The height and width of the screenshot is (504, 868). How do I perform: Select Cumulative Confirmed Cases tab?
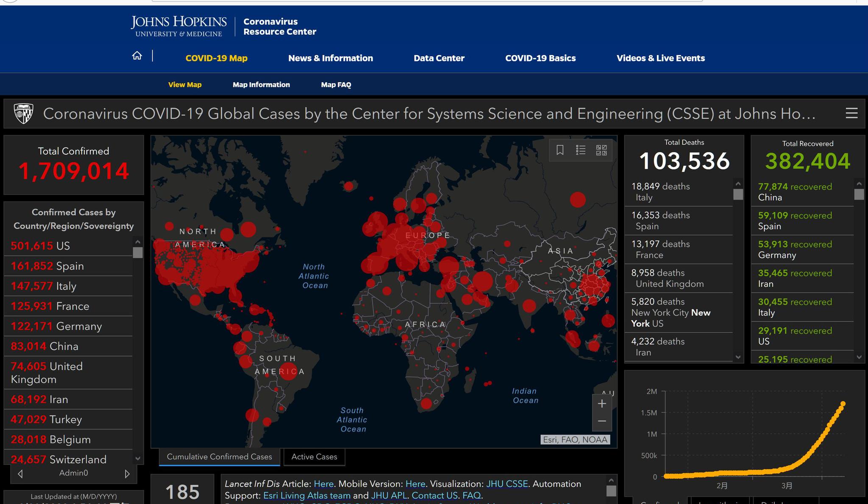click(219, 457)
